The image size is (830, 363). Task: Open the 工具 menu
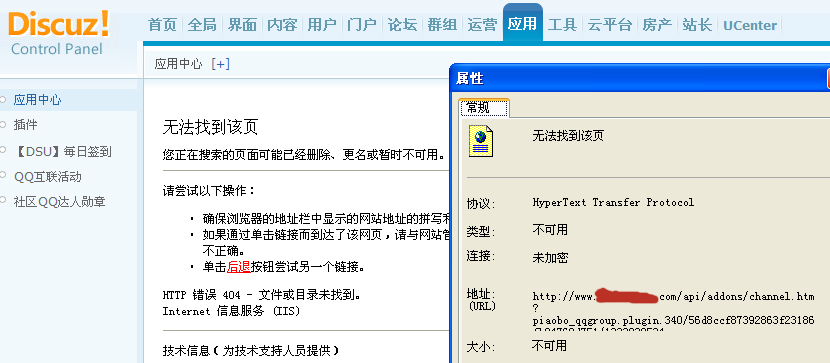point(562,25)
